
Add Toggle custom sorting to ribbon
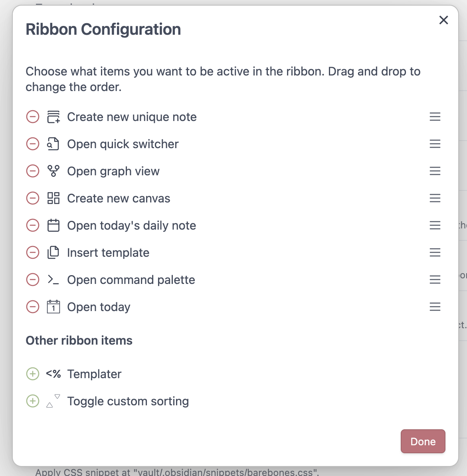click(x=33, y=401)
